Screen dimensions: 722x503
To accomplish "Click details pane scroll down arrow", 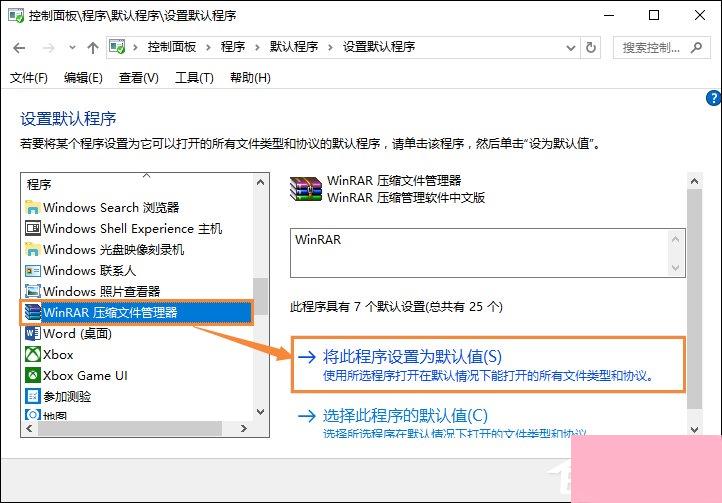I will 694,429.
